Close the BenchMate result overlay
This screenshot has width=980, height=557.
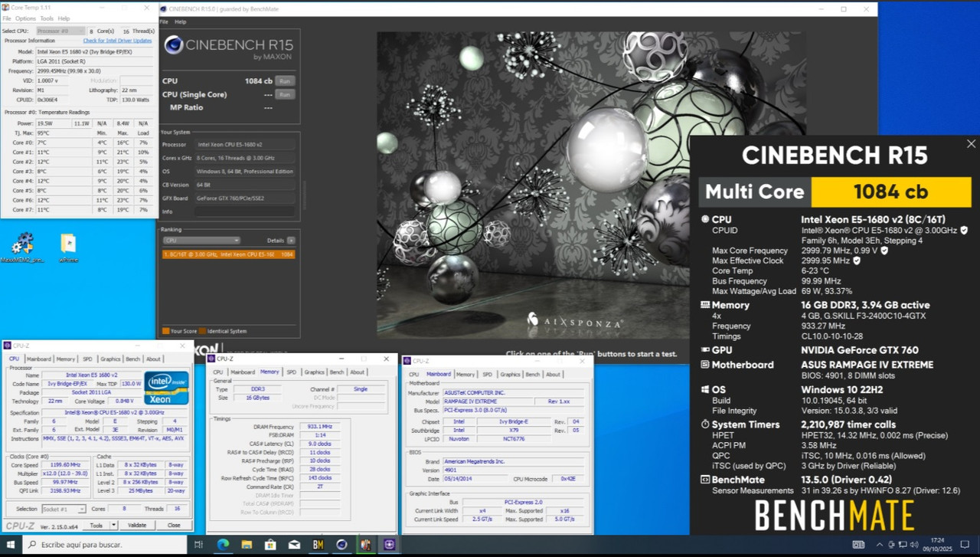tap(971, 143)
